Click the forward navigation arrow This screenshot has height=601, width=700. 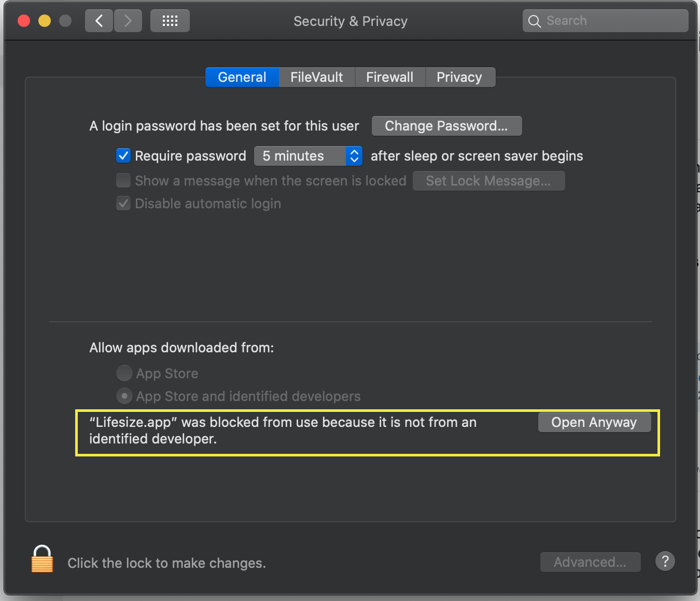[x=128, y=21]
